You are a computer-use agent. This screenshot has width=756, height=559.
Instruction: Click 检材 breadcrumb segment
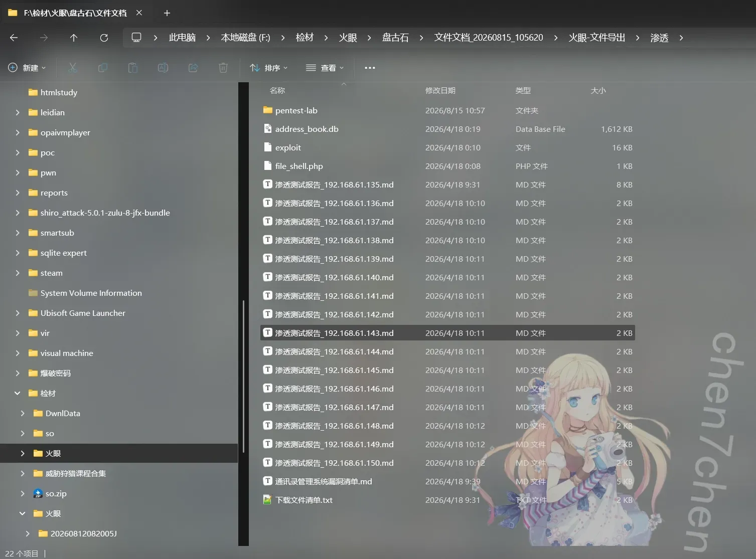point(305,38)
